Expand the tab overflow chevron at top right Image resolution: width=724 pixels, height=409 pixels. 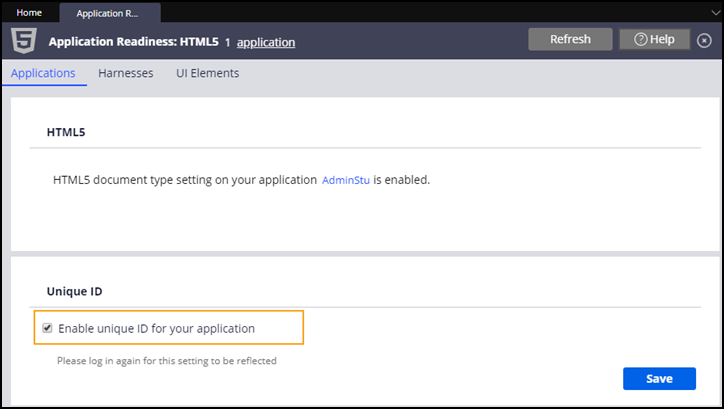pos(704,13)
